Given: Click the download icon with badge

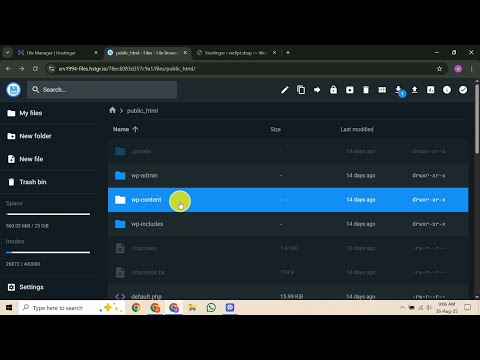Looking at the screenshot, I should (399, 90).
